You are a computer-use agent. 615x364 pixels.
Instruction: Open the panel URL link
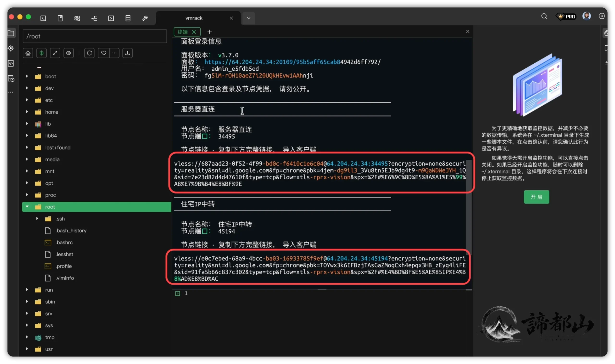click(292, 62)
